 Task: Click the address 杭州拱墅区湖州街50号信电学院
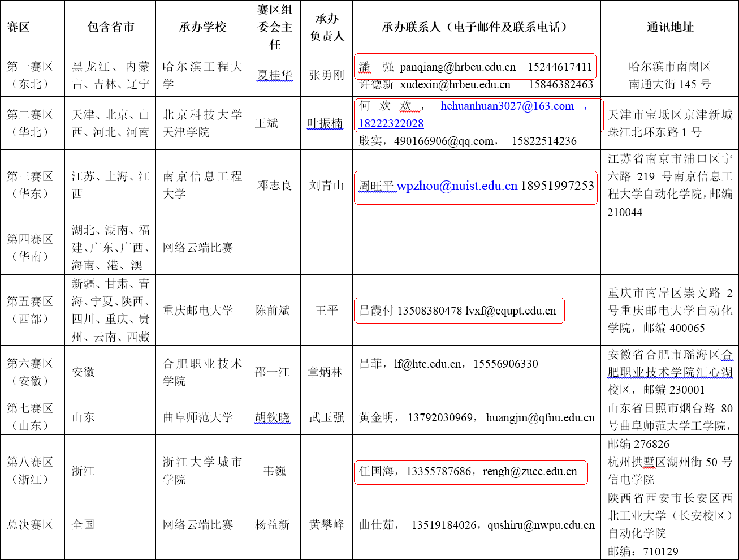(x=669, y=471)
